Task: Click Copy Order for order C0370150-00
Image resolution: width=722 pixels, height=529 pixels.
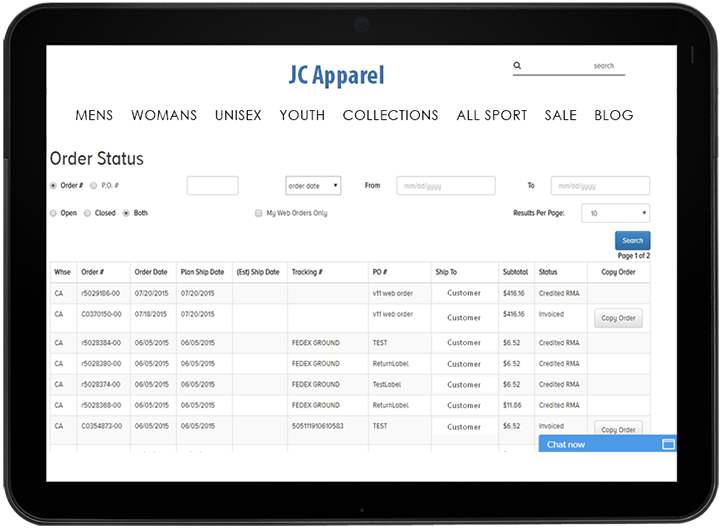Action: tap(619, 318)
